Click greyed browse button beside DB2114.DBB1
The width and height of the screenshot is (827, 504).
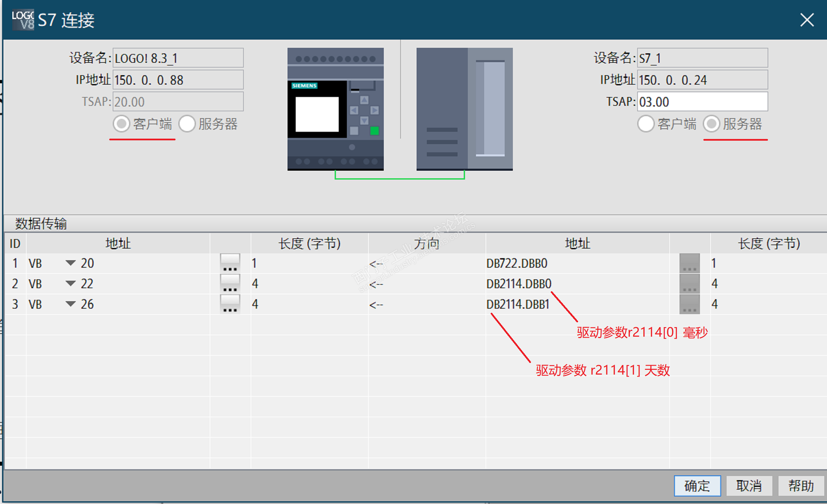point(689,304)
